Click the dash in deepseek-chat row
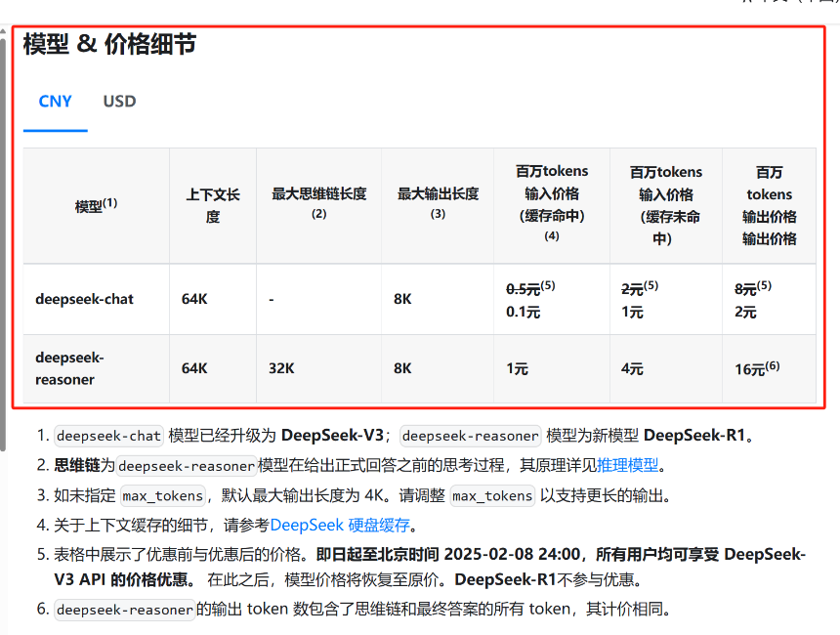This screenshot has width=840, height=635. pyautogui.click(x=272, y=300)
